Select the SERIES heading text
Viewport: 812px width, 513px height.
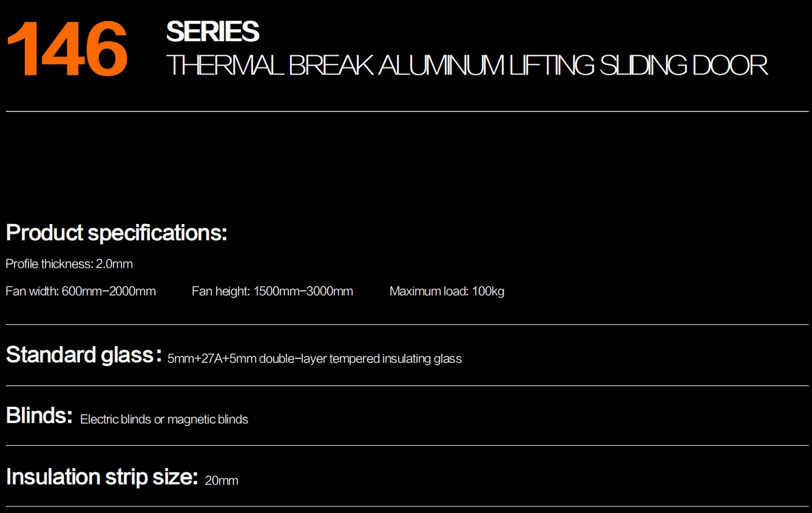(212, 32)
